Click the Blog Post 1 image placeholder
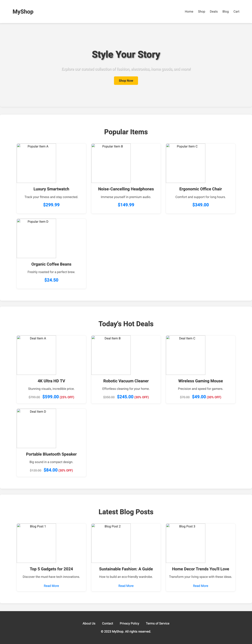Viewport: 252px width, 644px height. tap(36, 543)
